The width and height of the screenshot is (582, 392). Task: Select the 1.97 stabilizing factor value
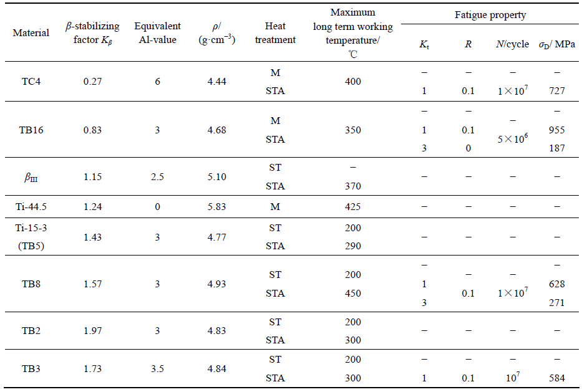[x=92, y=331]
